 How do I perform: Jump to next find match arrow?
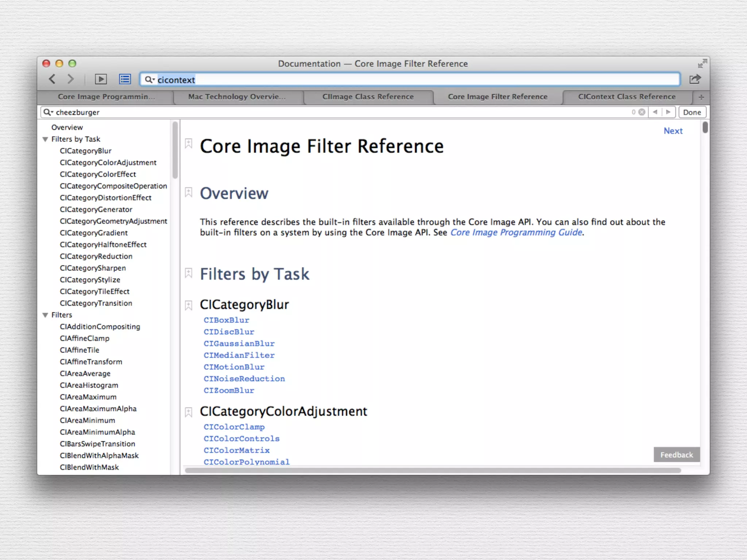668,112
